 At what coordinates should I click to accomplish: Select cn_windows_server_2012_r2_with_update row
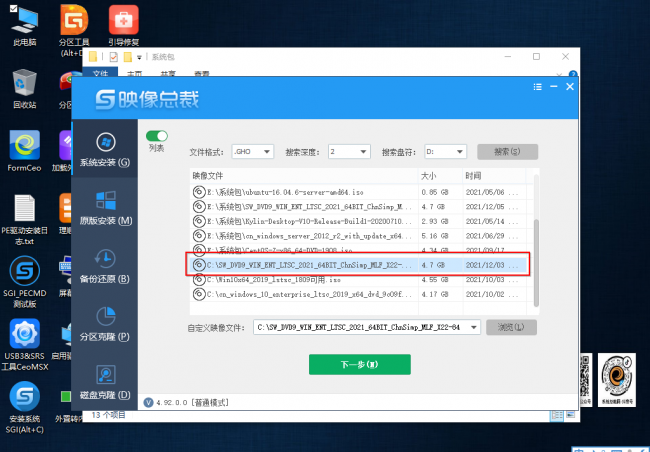[359, 236]
